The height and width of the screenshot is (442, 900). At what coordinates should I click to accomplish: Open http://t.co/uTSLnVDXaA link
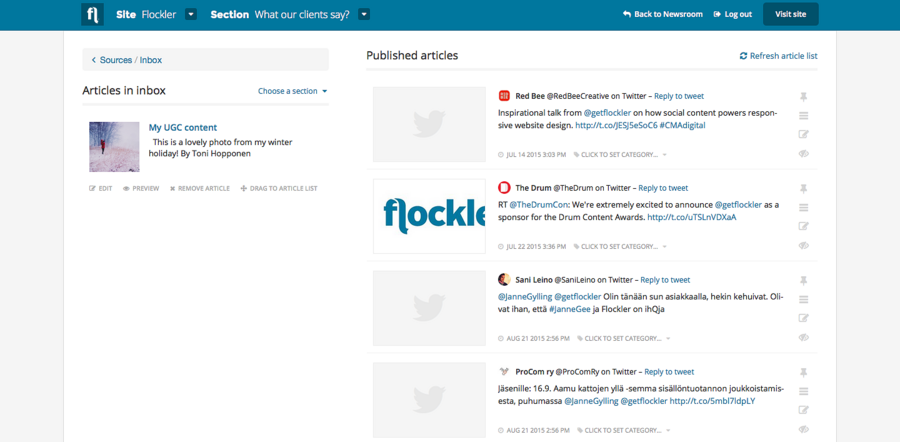pyautogui.click(x=692, y=217)
